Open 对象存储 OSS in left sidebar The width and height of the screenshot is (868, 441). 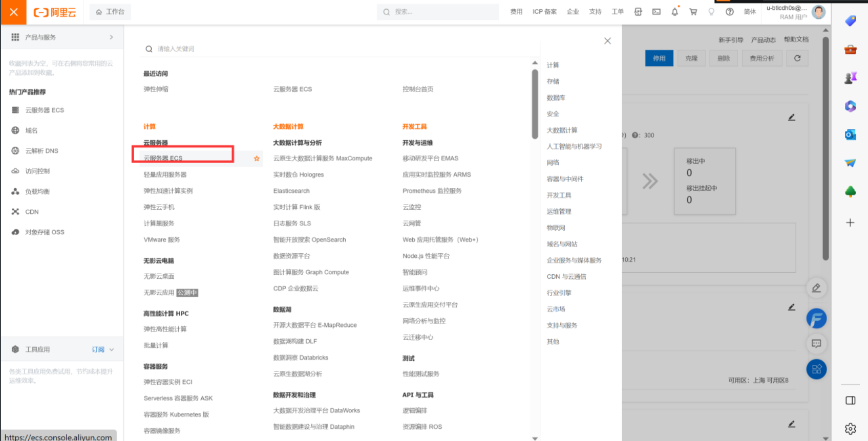45,232
